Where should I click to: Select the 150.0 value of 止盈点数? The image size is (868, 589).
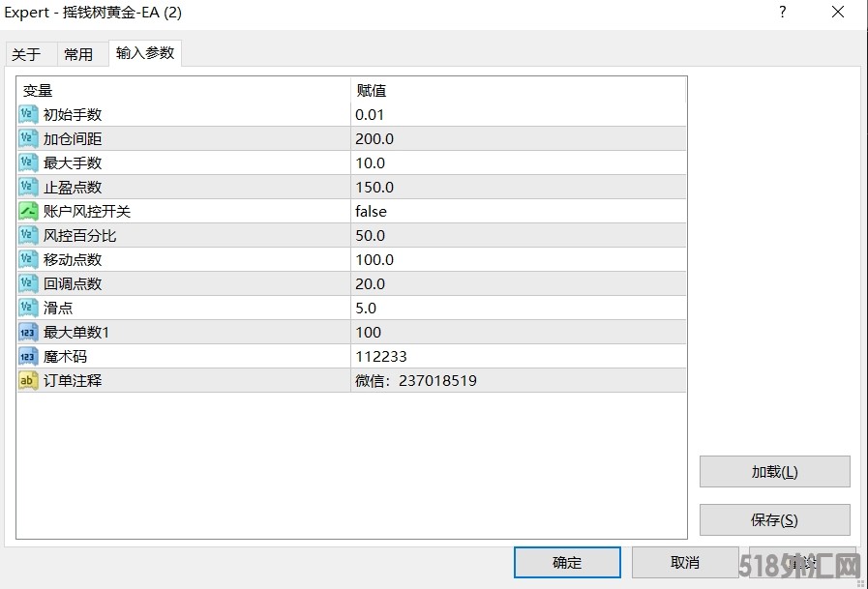pyautogui.click(x=374, y=187)
